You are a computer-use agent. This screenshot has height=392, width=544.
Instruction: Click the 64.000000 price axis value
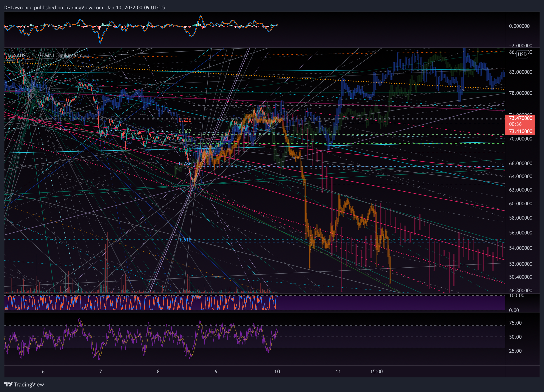point(520,176)
